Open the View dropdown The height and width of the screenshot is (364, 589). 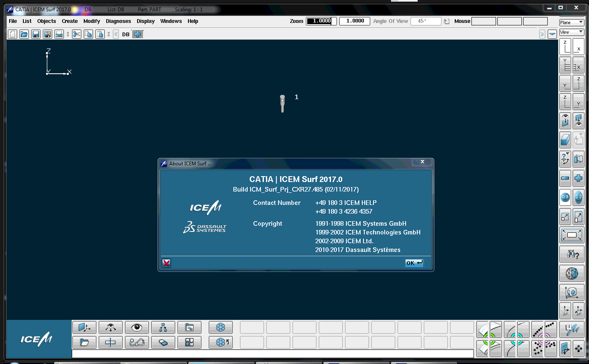click(571, 32)
